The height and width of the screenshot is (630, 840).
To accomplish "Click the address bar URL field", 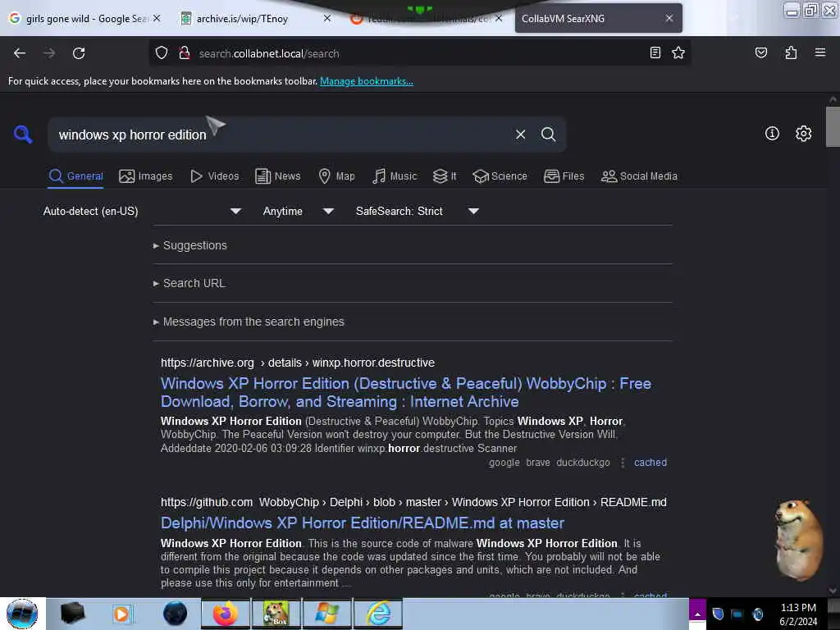I will click(x=418, y=53).
